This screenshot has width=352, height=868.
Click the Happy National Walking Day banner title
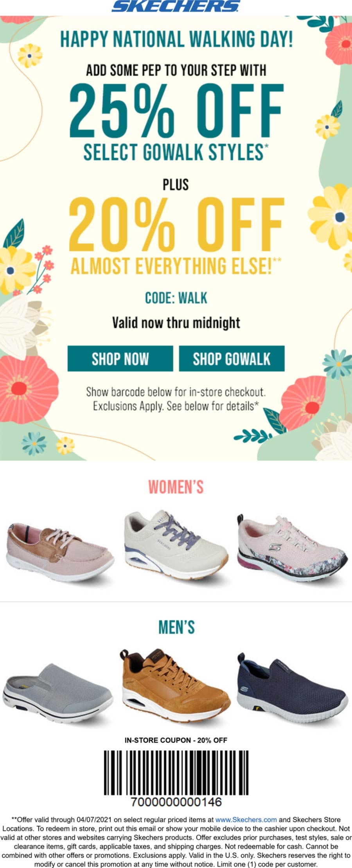pos(176,40)
